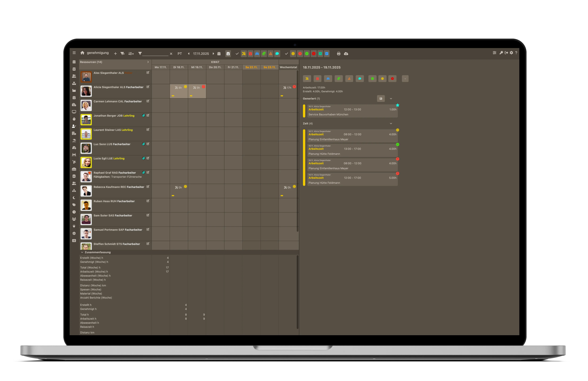Viewport: 588px width, 381px height.
Task: Collapse the Zeit (4) section
Action: pos(391,124)
